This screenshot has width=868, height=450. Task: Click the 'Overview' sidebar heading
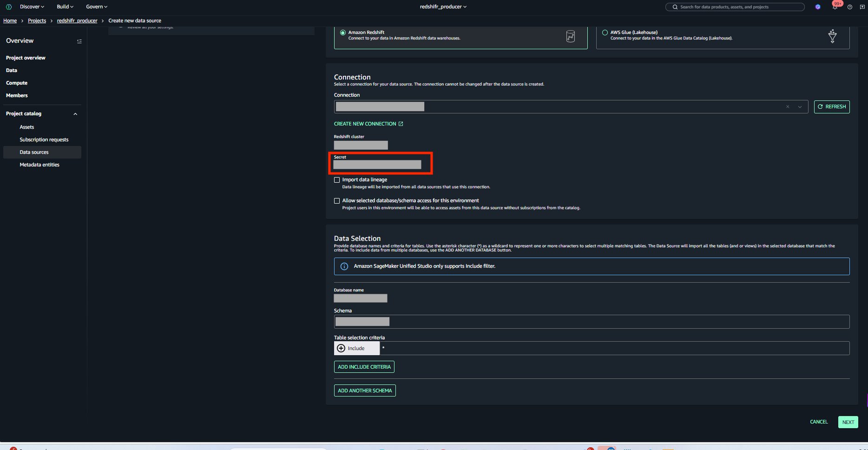20,41
